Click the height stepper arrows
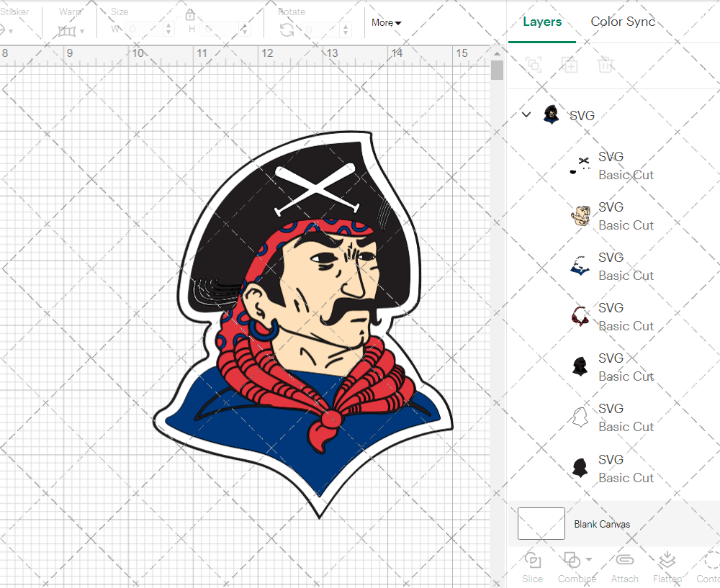Image resolution: width=720 pixels, height=588 pixels. 244,30
